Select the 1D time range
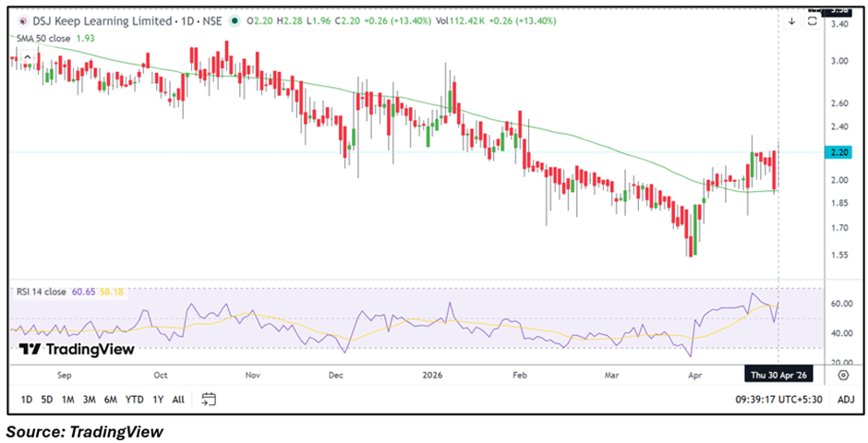 pos(27,400)
